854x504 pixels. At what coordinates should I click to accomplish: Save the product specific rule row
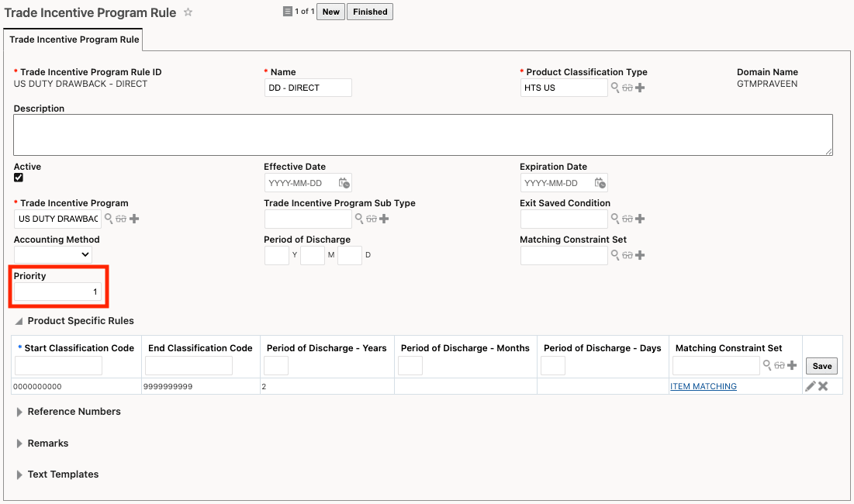pyautogui.click(x=822, y=366)
